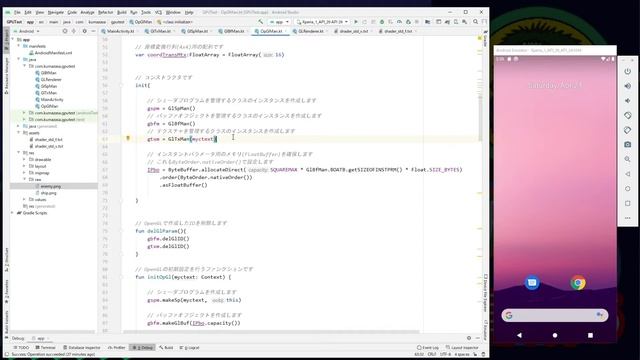Open the Event Log
This screenshot has width=640, height=360.
428,348
